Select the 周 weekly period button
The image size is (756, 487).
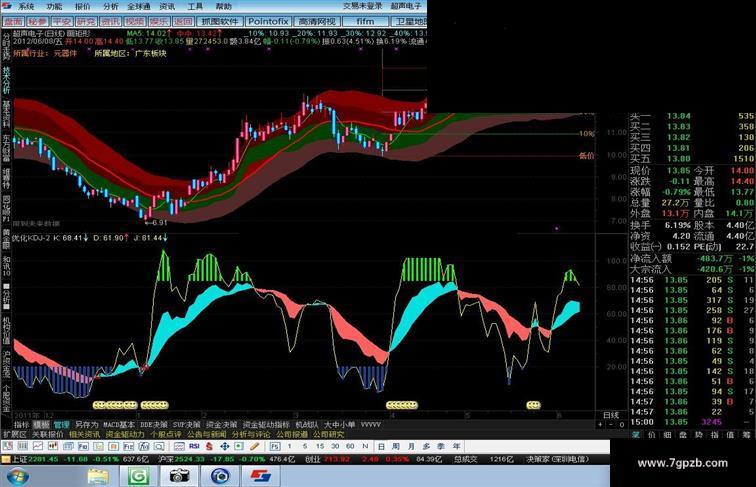396,446
